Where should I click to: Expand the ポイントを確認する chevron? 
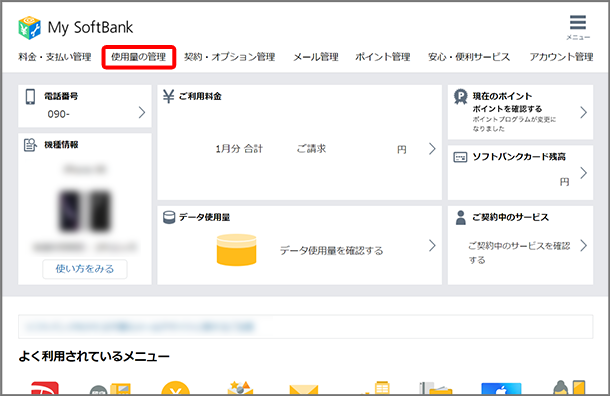click(x=584, y=112)
